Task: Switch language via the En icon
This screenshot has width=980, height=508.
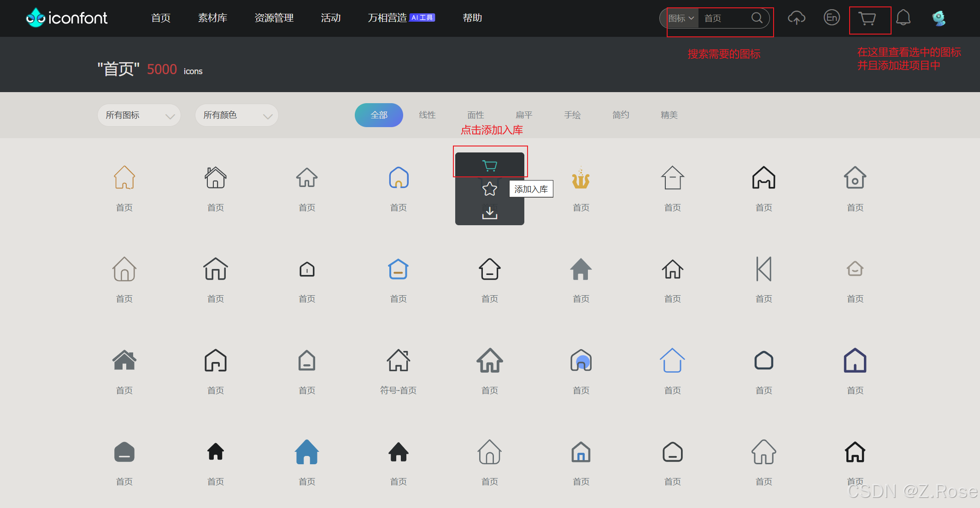Action: tap(832, 18)
